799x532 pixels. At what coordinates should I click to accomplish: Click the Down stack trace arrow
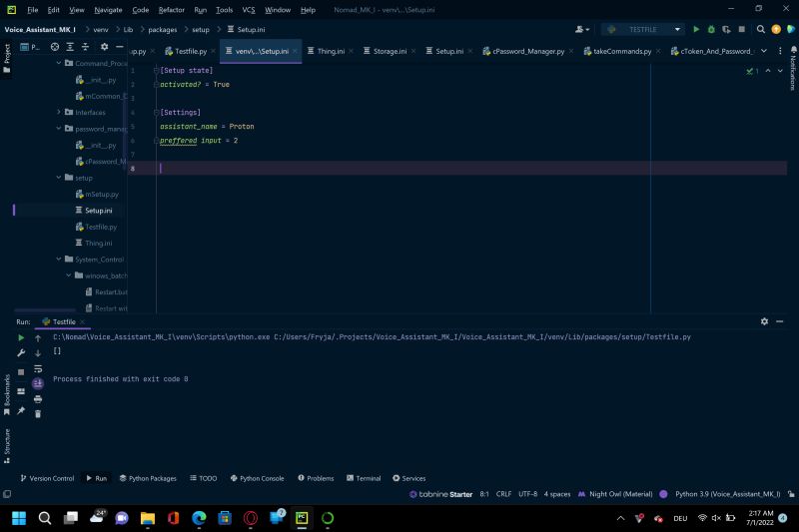38,352
